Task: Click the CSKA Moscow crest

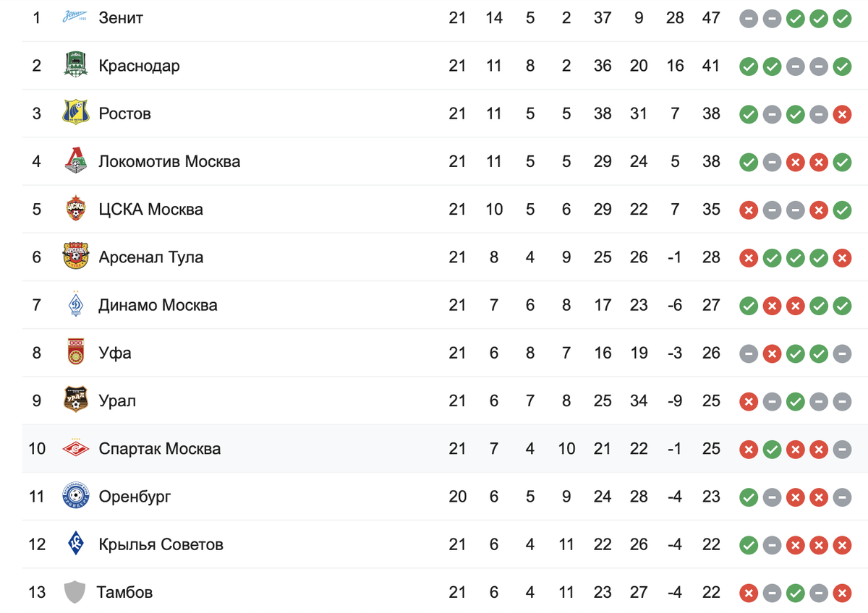Action: (75, 209)
